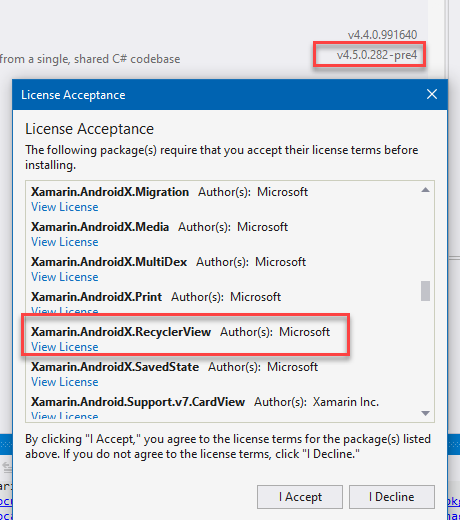Click the scroll down arrow in the package list
The height and width of the screenshot is (520, 460).
(425, 413)
